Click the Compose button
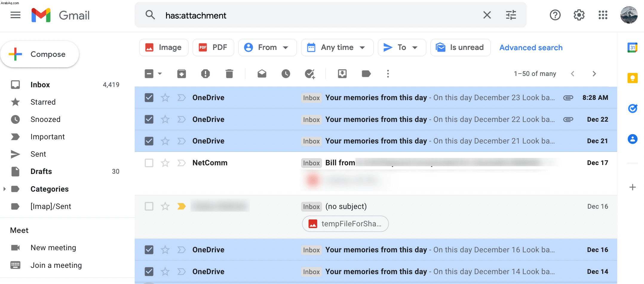Screen dimensions: 644x284 40,54
